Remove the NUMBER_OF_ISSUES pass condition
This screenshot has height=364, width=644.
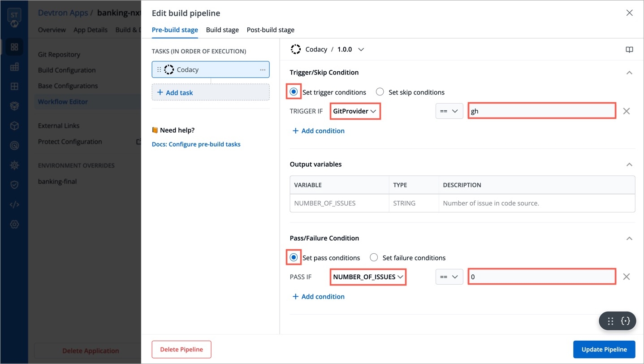tap(626, 277)
